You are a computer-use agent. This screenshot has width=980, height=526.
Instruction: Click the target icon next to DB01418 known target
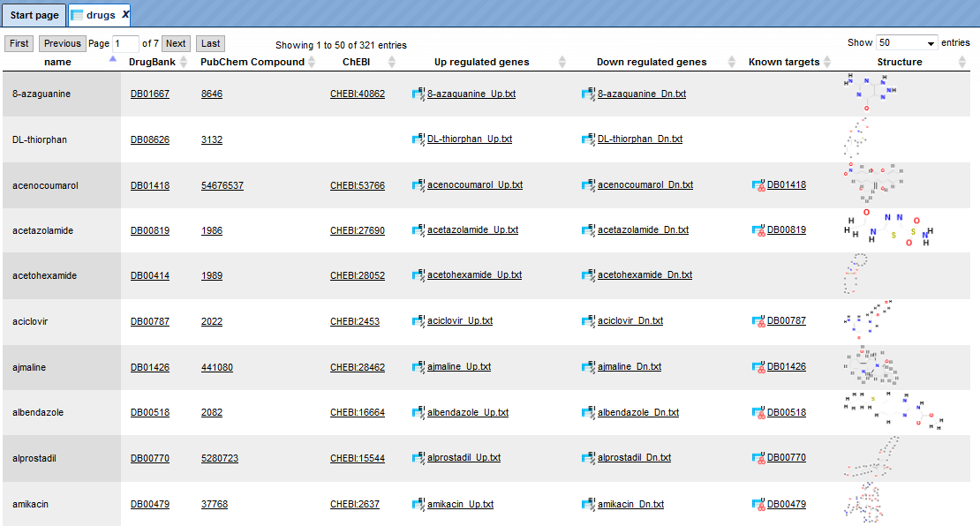758,185
